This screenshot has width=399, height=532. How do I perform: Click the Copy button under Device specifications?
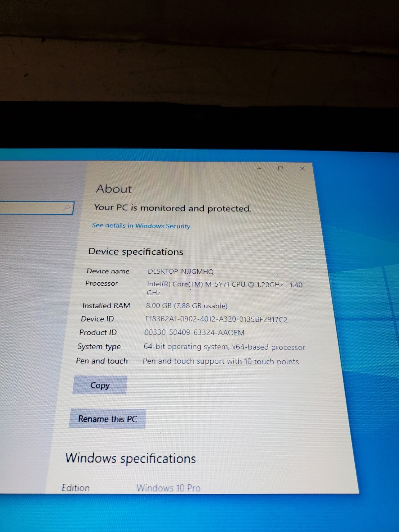100,385
